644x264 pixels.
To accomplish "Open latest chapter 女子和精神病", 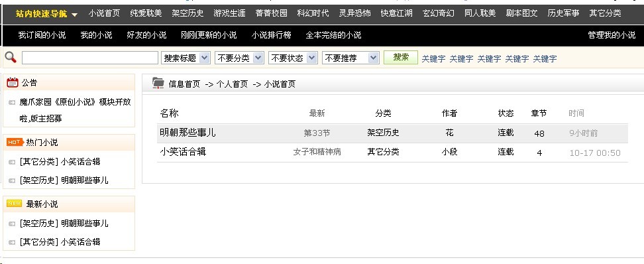I will coord(317,152).
